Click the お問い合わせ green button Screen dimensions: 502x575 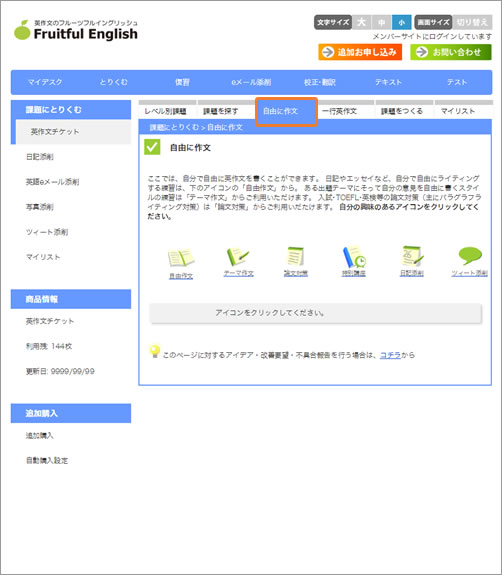click(451, 52)
